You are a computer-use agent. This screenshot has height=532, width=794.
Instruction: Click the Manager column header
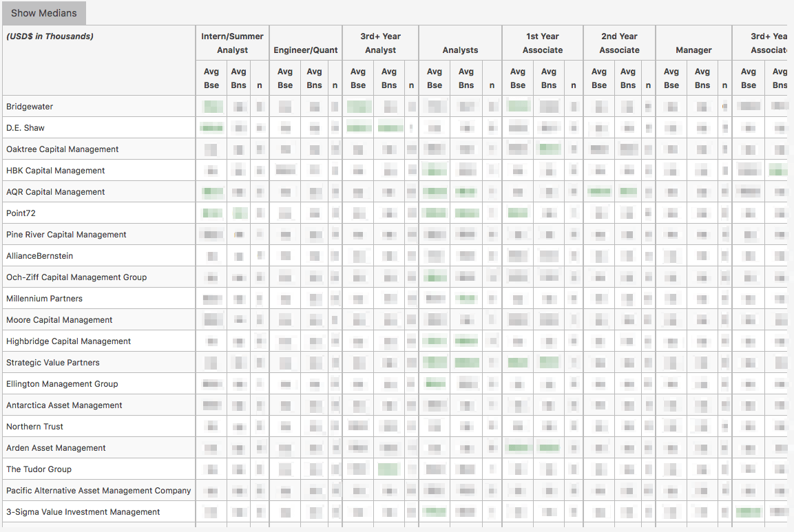tap(693, 50)
